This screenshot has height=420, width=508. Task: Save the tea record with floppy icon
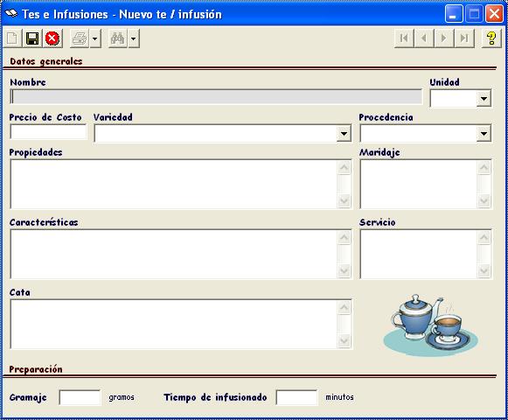(x=32, y=38)
